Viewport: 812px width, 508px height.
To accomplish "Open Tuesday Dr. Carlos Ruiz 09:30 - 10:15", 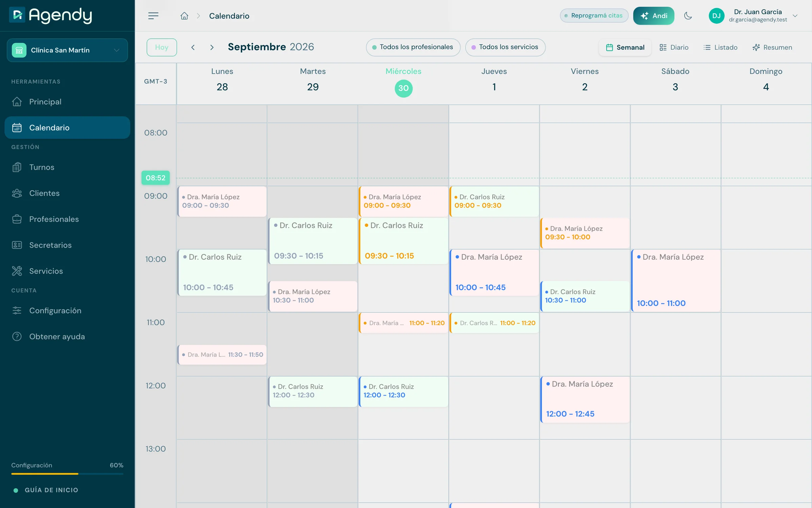I will [313, 241].
